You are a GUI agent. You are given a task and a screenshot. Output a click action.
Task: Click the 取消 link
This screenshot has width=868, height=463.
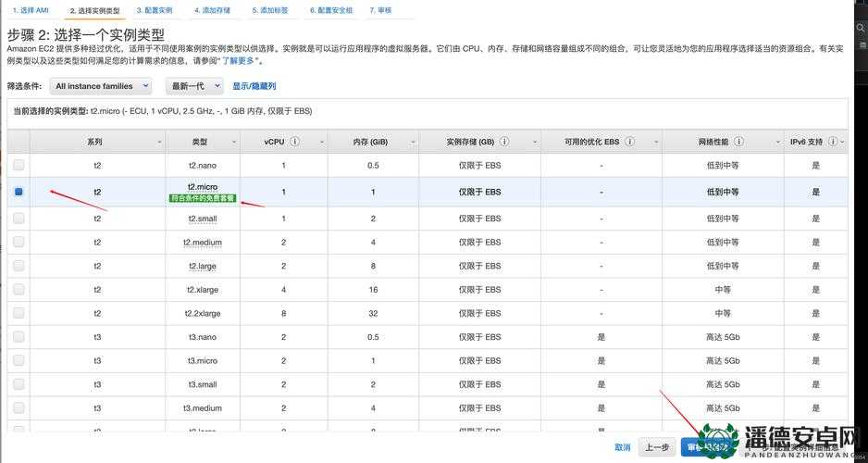click(623, 447)
